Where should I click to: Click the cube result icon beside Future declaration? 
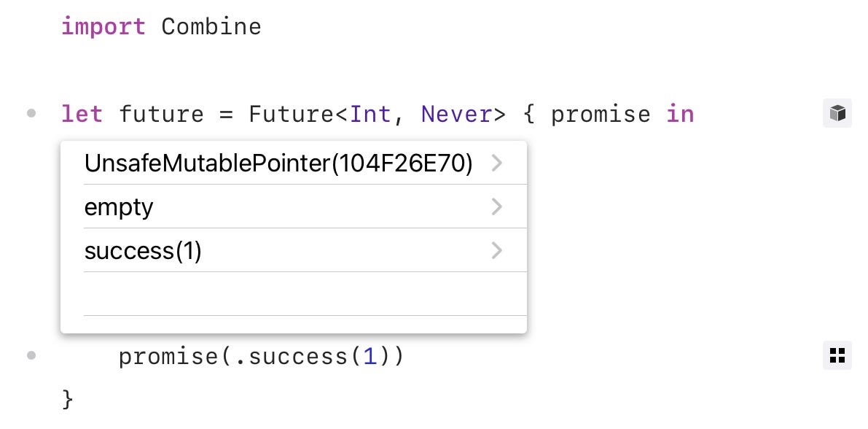pos(837,113)
